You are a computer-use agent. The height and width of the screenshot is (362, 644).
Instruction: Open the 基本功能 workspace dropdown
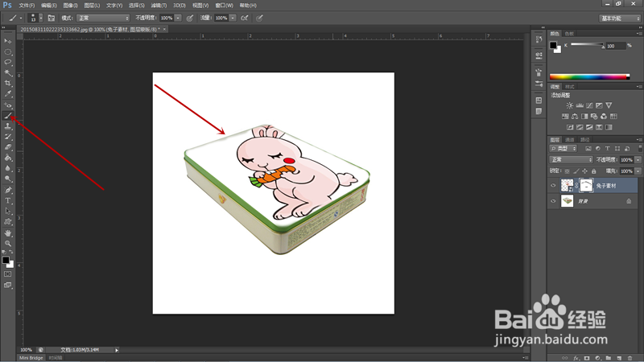pos(620,18)
